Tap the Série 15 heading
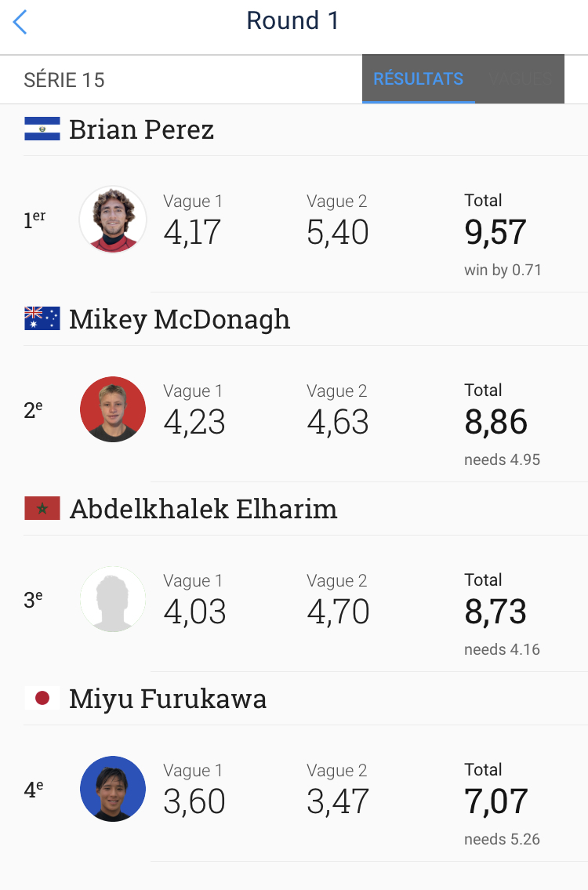Screen dimensions: 588x890 [64, 80]
